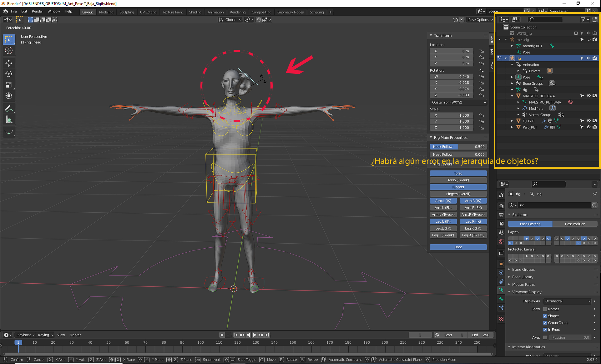Screen dimensions: 601x364
Task: Hide the Pelo_RET object with eye icon
Action: pyautogui.click(x=588, y=127)
